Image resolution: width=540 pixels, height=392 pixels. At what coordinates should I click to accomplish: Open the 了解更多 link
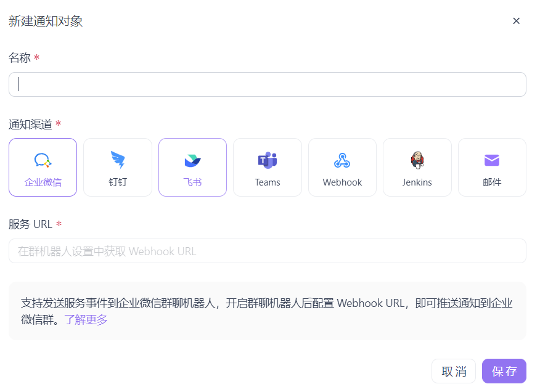click(86, 320)
